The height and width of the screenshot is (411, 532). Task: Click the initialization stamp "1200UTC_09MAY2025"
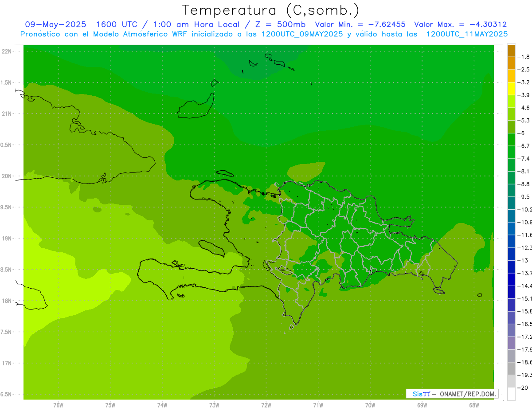302,34
